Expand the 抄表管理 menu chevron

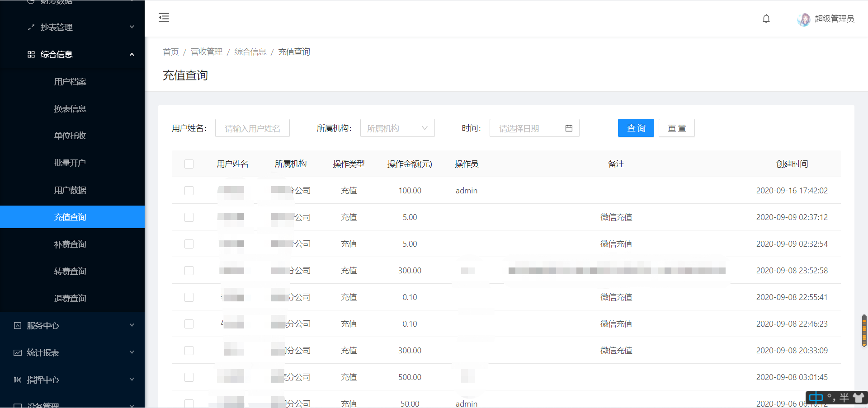pos(132,27)
